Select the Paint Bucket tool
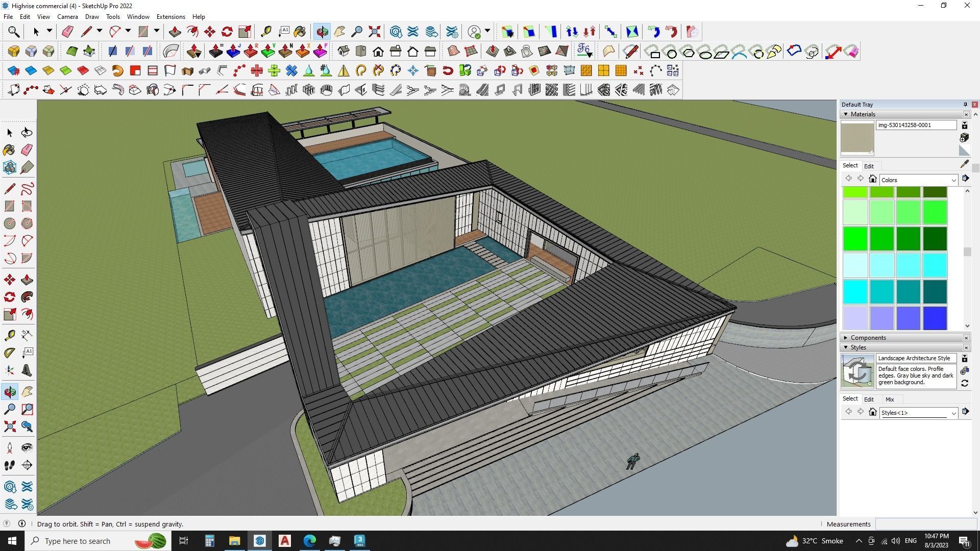980x551 pixels. click(9, 149)
